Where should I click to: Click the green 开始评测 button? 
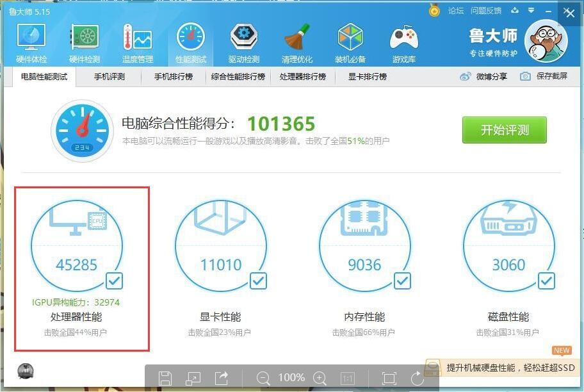click(505, 130)
